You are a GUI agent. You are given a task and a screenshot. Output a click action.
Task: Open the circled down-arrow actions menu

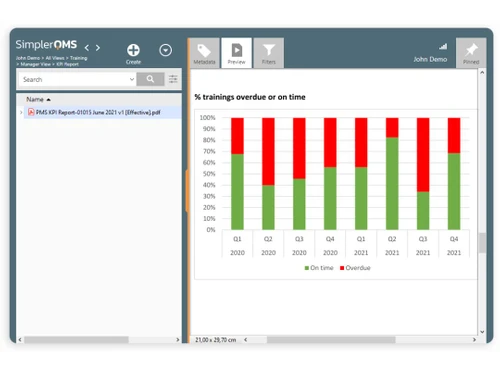pyautogui.click(x=165, y=50)
